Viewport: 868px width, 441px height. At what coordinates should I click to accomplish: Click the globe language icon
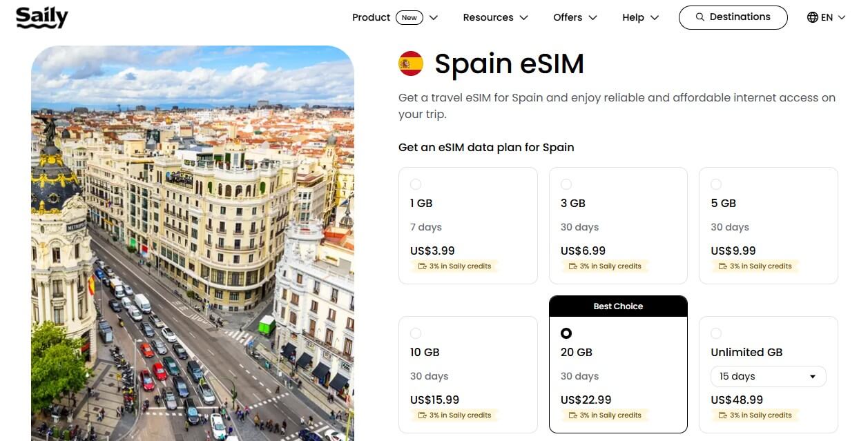(811, 17)
